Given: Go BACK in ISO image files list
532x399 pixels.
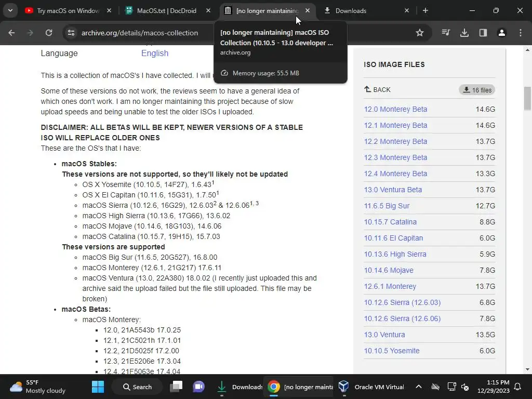Looking at the screenshot, I should tap(377, 89).
